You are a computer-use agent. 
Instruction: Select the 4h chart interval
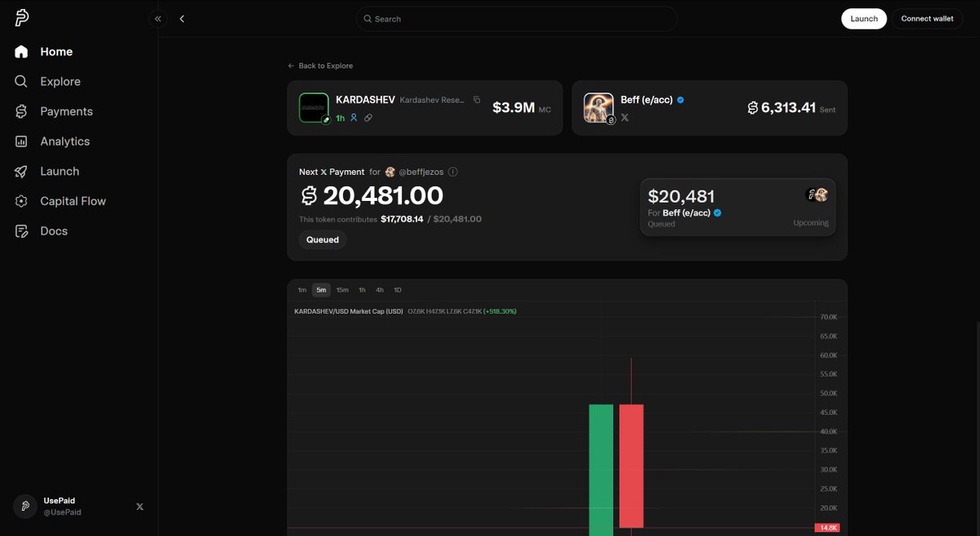380,290
